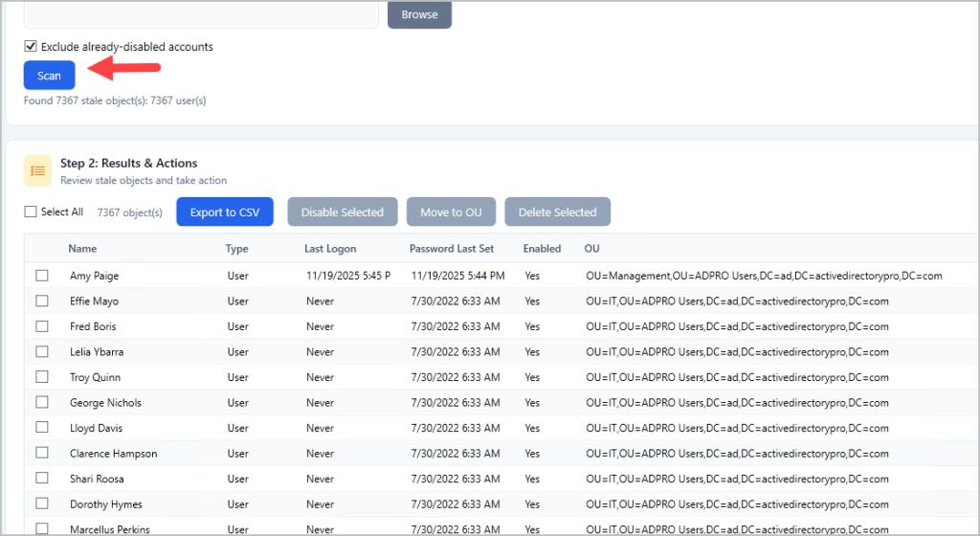Toggle Exclude already-disabled accounts checkbox
Screen dimensions: 980x536
31,46
